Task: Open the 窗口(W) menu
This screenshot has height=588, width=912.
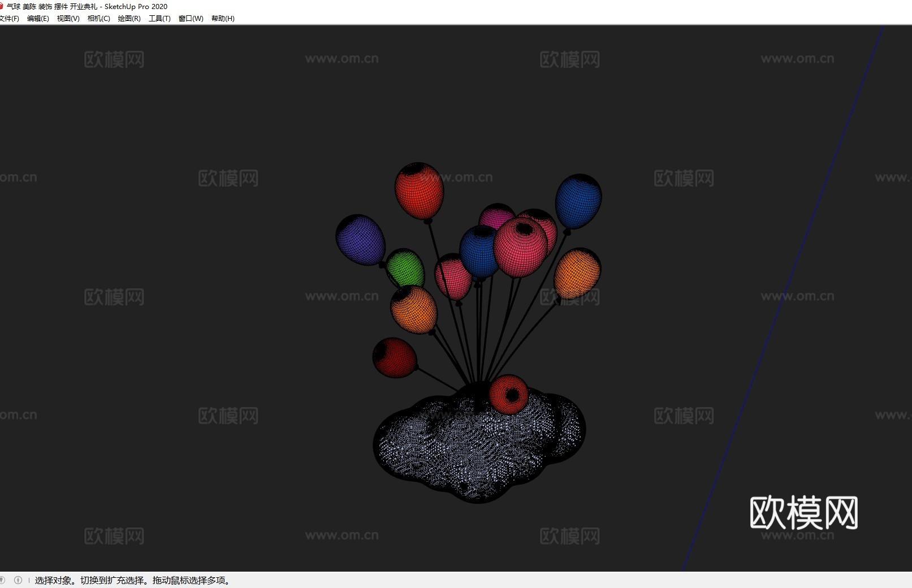Action: point(191,19)
